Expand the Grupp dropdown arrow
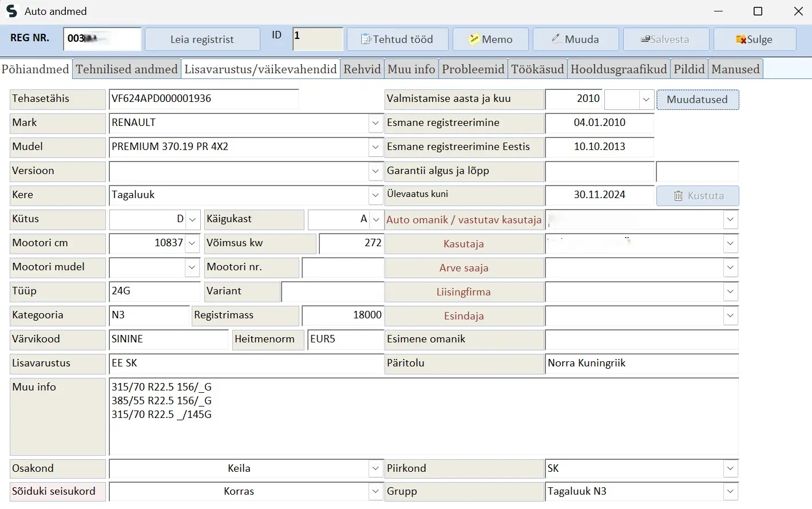The height and width of the screenshot is (509, 812). [x=730, y=491]
